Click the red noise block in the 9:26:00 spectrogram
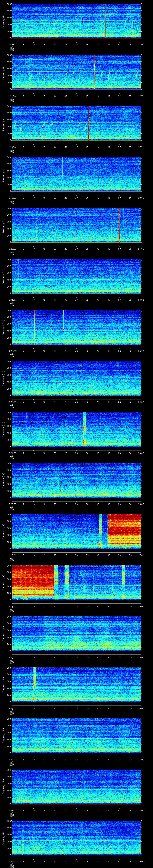The width and height of the screenshot is (153, 868). (x=124, y=532)
